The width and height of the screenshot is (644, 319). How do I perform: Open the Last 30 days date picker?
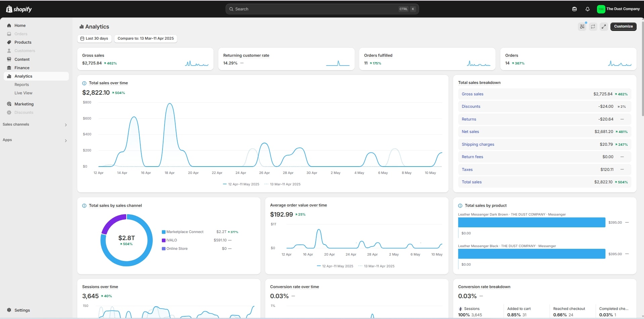(x=94, y=39)
